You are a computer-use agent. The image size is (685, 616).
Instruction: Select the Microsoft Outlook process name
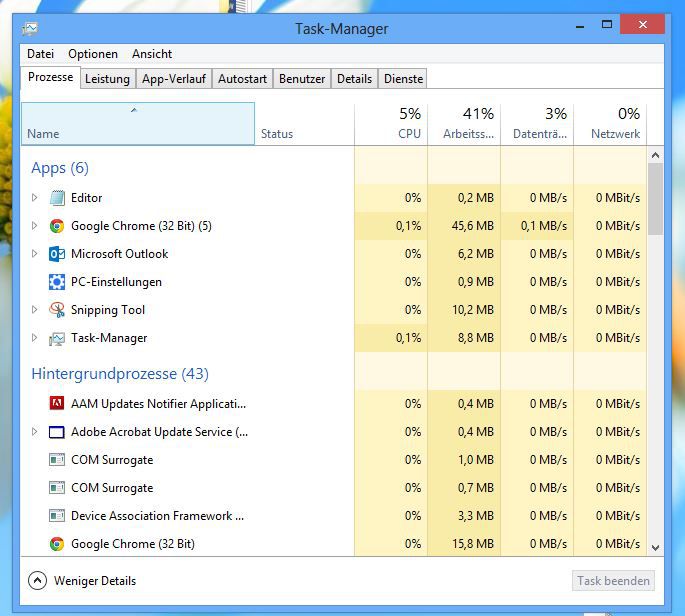(119, 254)
